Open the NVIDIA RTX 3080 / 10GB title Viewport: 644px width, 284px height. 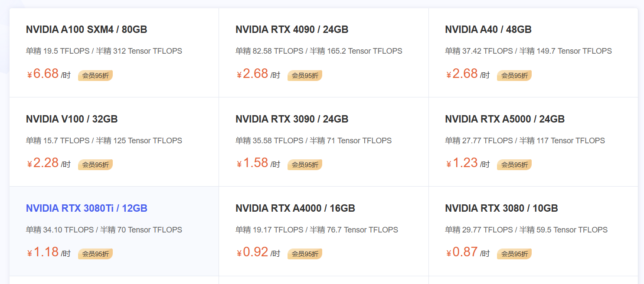501,208
